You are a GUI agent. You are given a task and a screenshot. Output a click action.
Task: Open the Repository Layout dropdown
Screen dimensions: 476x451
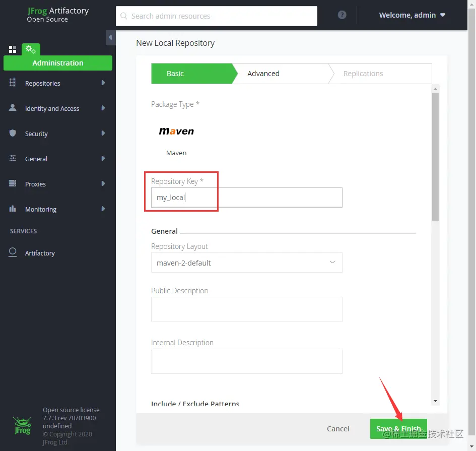pyautogui.click(x=246, y=263)
